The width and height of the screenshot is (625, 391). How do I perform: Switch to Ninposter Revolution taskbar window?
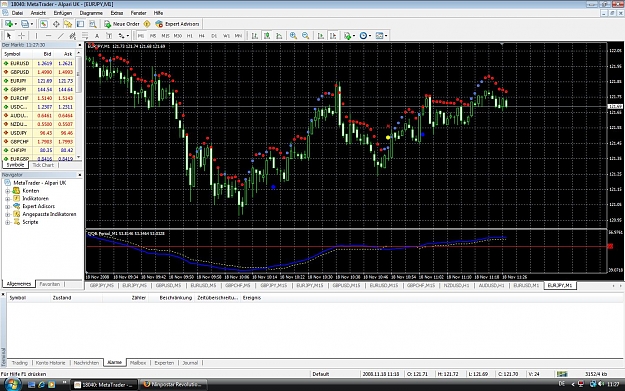(173, 385)
